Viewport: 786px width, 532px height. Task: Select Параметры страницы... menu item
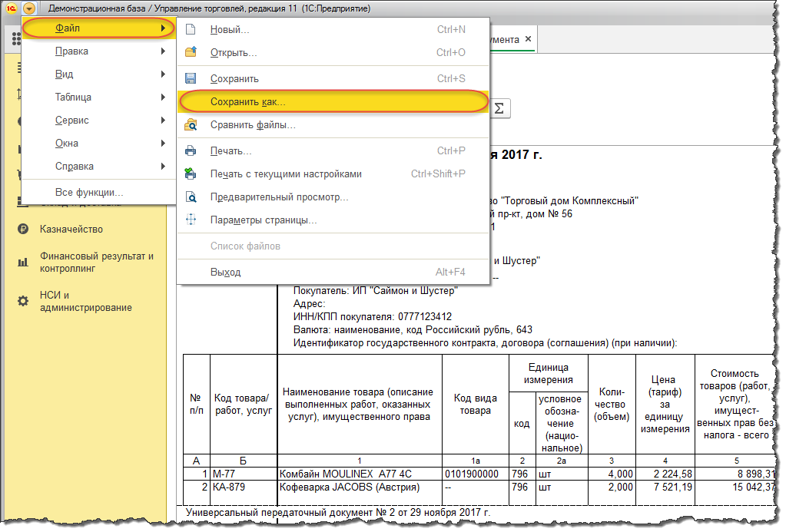pos(333,220)
